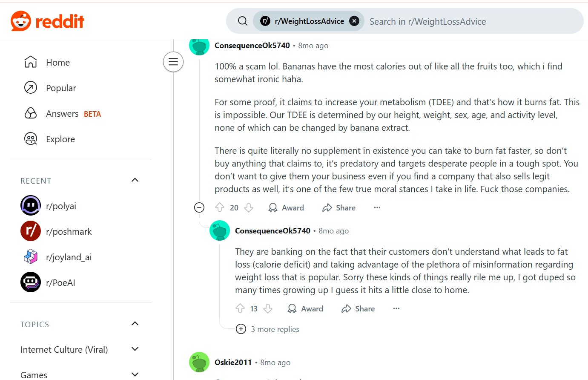Viewport: 588px width, 380px height.
Task: Collapse the Topics section
Action: point(135,324)
